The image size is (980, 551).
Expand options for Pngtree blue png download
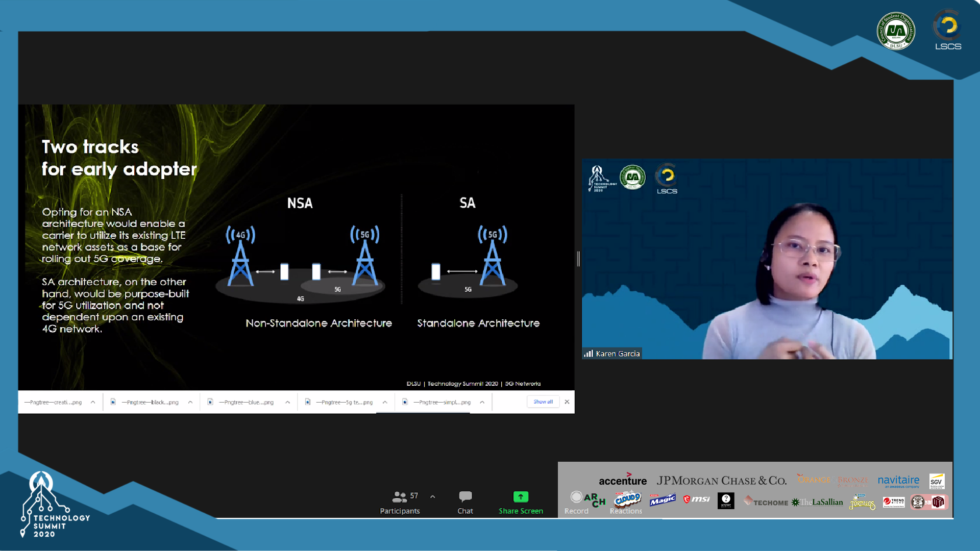point(288,403)
